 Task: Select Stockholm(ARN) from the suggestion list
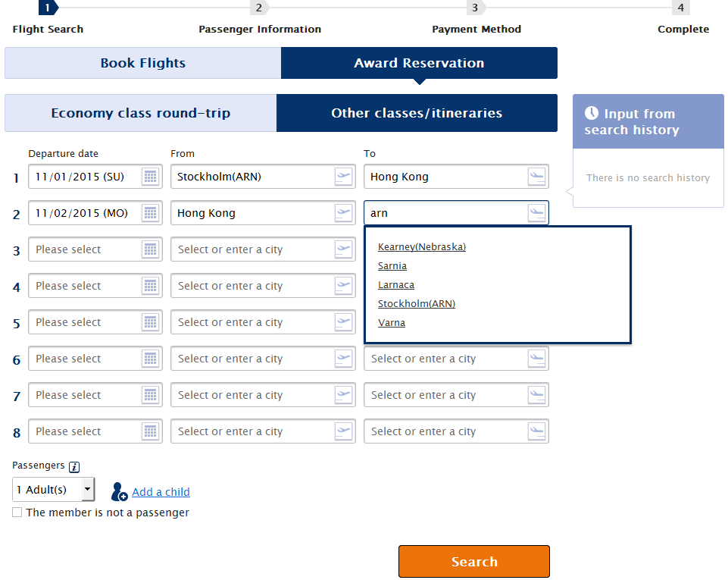(416, 303)
